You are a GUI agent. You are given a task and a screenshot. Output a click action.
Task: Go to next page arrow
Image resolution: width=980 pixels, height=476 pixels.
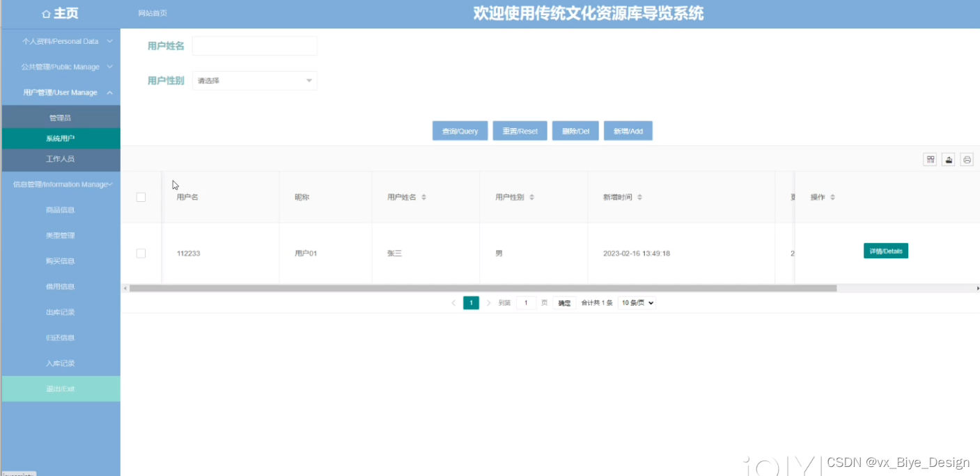pos(489,303)
